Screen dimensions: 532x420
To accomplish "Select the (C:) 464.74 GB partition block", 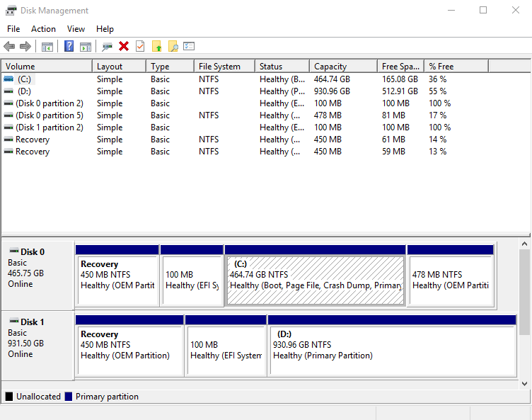I will 316,276.
